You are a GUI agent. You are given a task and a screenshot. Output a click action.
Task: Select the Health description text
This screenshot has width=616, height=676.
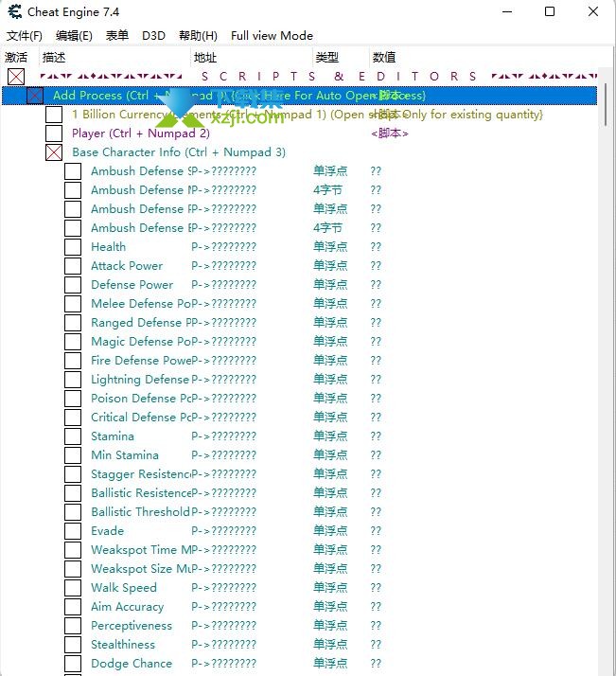click(x=109, y=247)
